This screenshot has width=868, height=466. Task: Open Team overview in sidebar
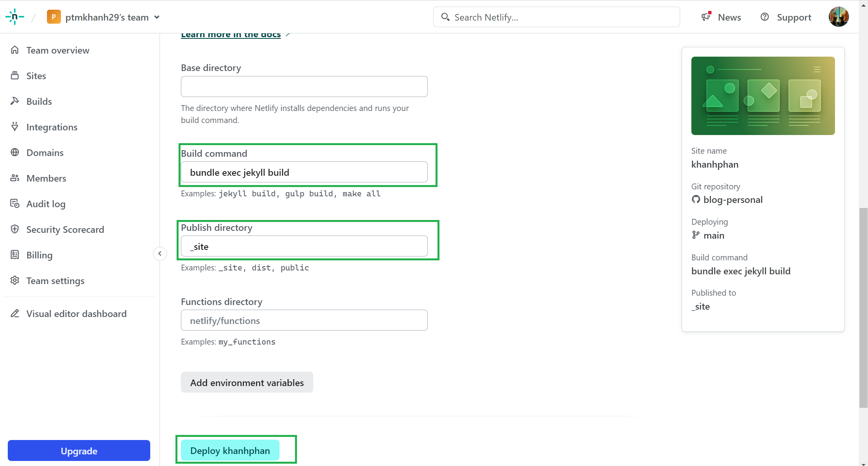point(57,50)
